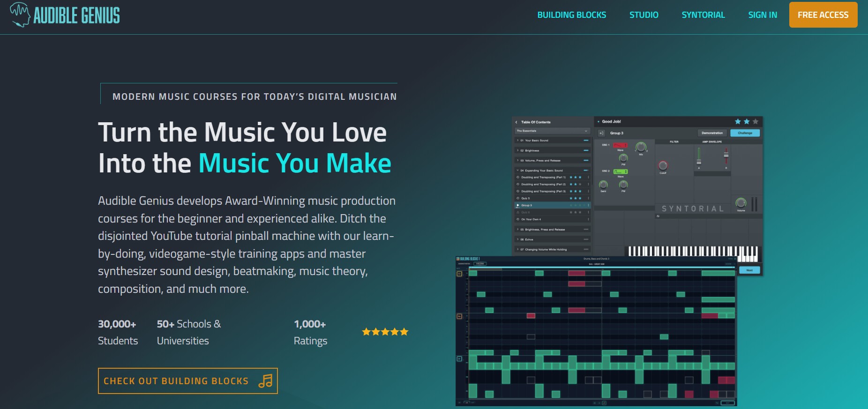Click the music note icon in the Building Blocks button
868x409 pixels.
265,381
